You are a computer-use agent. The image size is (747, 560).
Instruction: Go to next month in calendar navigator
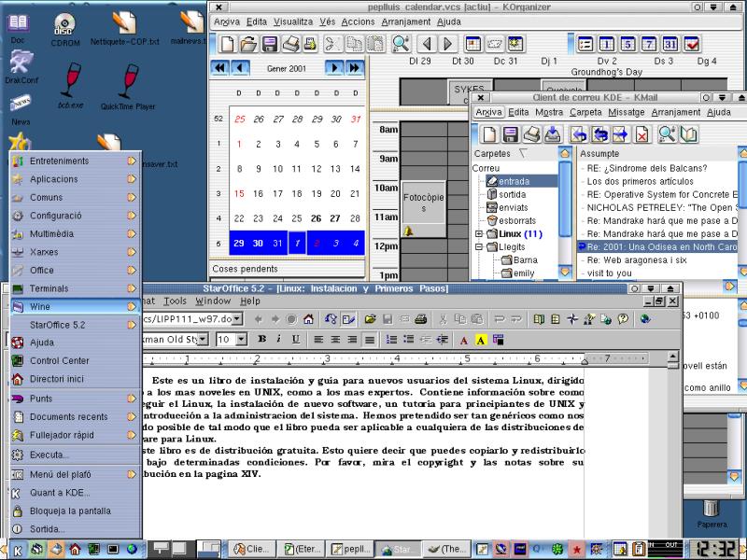click(x=334, y=67)
